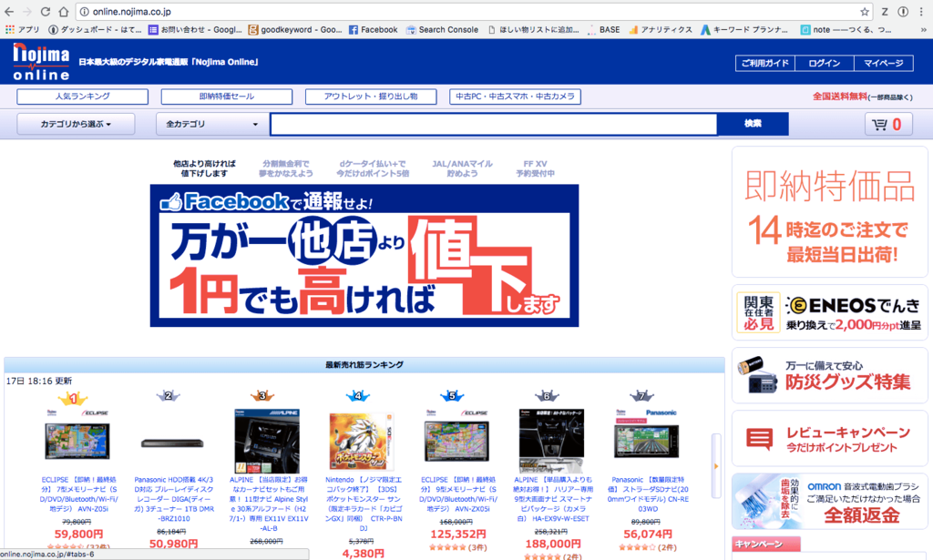Click rank 6 ALPINE ハリアー navi image

point(551,441)
